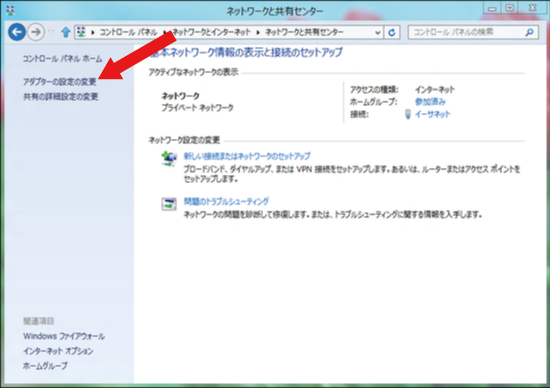Click the 関連項目 label
Viewport: 550px width, 388px height.
point(39,321)
